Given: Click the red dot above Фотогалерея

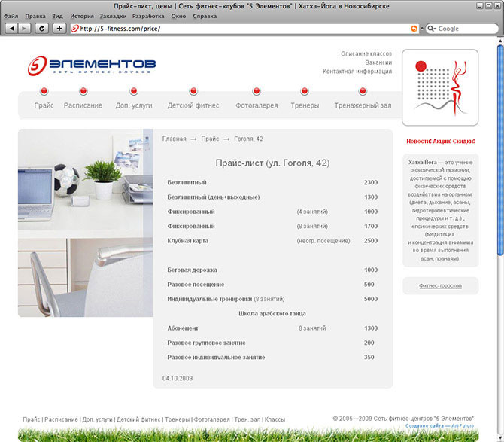Looking at the screenshot, I should click(x=257, y=91).
